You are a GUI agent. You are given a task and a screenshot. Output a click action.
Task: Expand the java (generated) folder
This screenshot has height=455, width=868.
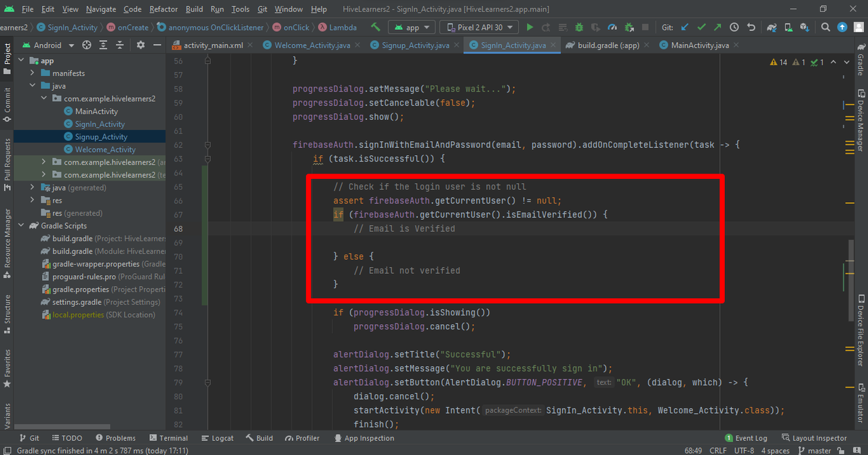[33, 187]
